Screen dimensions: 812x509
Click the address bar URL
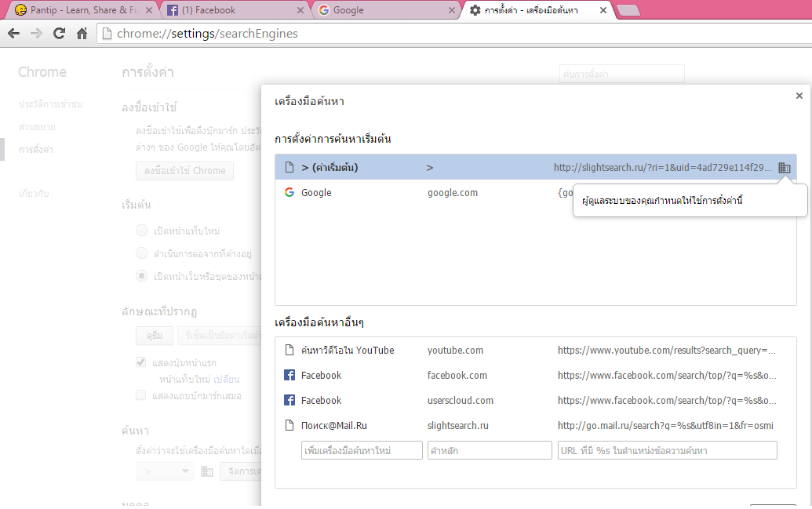tap(207, 34)
